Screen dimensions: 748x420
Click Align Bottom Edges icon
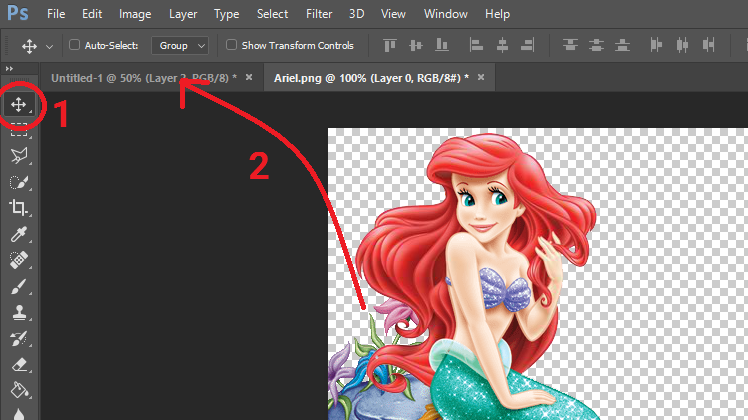point(442,45)
